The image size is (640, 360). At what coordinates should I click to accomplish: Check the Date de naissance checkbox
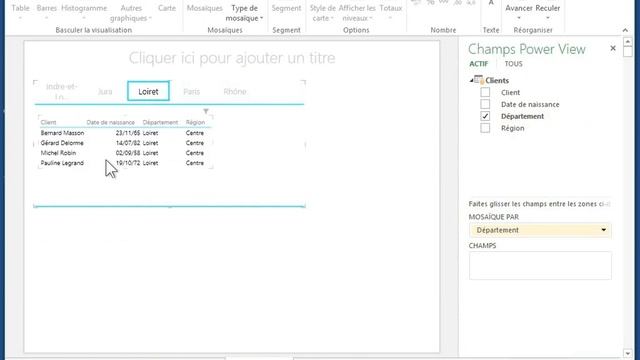click(x=485, y=104)
